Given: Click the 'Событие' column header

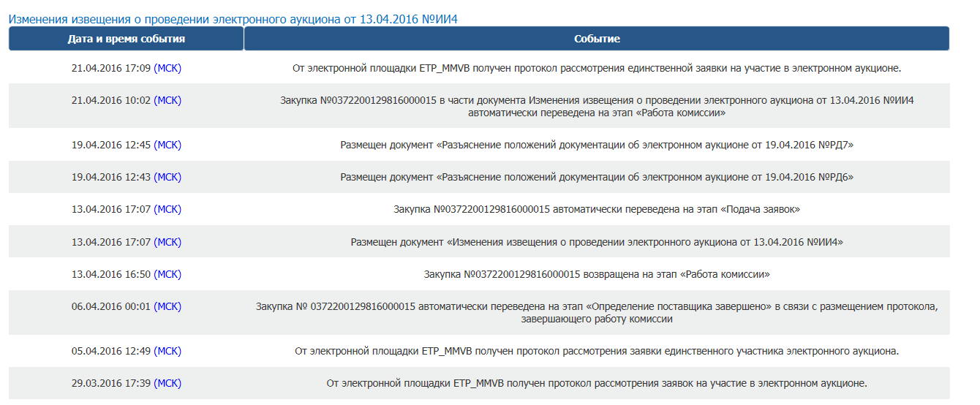Looking at the screenshot, I should click(597, 39).
